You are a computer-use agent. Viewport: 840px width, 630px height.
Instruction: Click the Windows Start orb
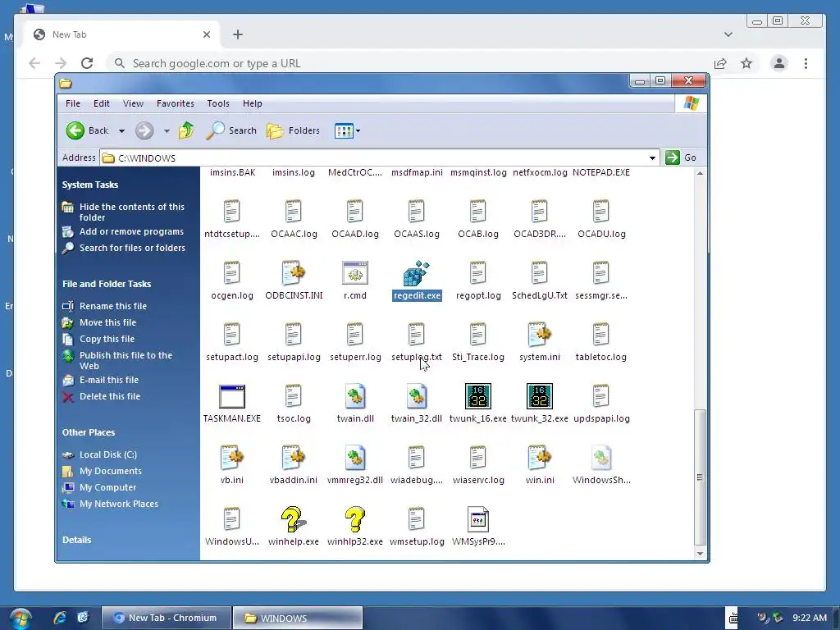pyautogui.click(x=21, y=619)
